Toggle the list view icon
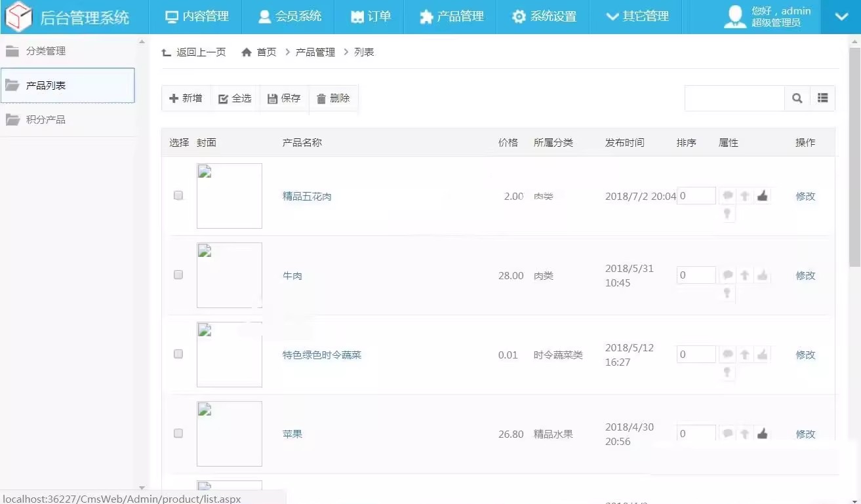The image size is (861, 504). coord(823,98)
